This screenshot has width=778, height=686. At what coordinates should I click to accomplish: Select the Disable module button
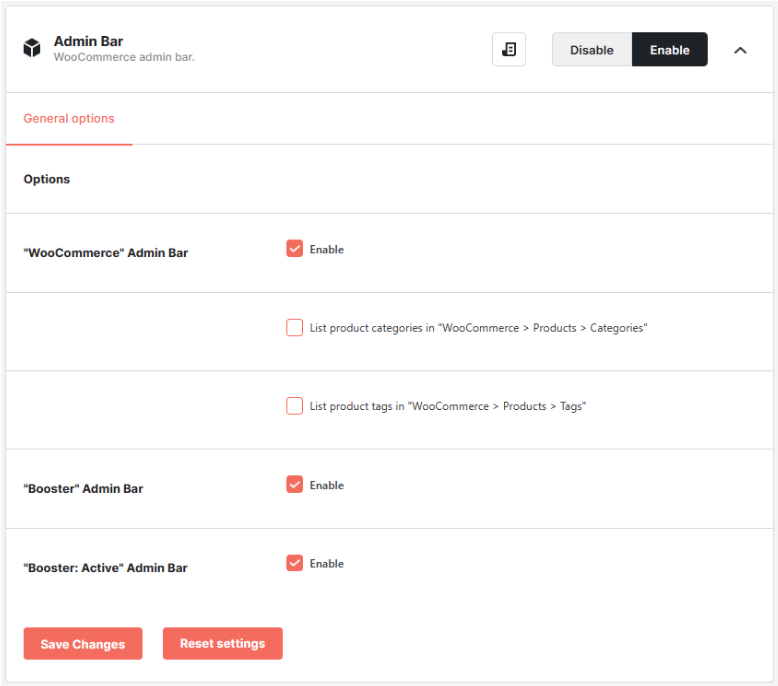(x=591, y=50)
